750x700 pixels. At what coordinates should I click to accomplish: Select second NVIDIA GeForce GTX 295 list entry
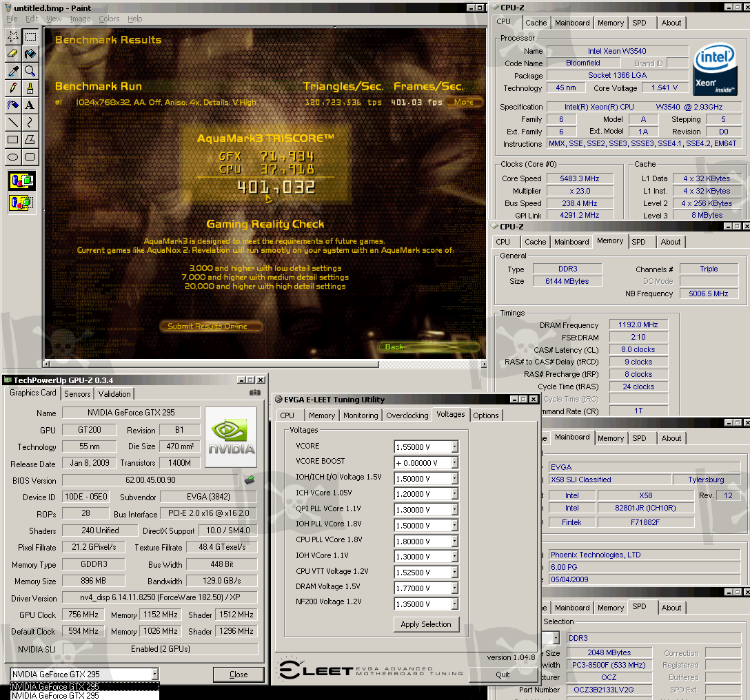coord(85,696)
